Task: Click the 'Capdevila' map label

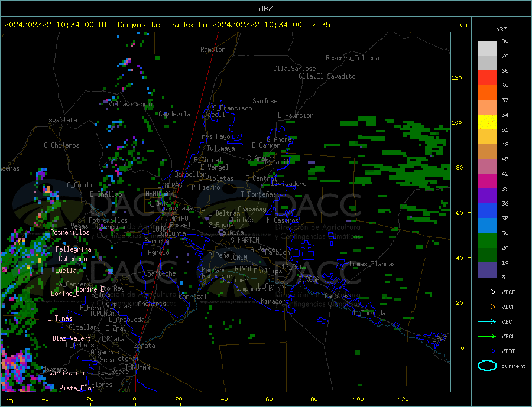Action: click(174, 114)
